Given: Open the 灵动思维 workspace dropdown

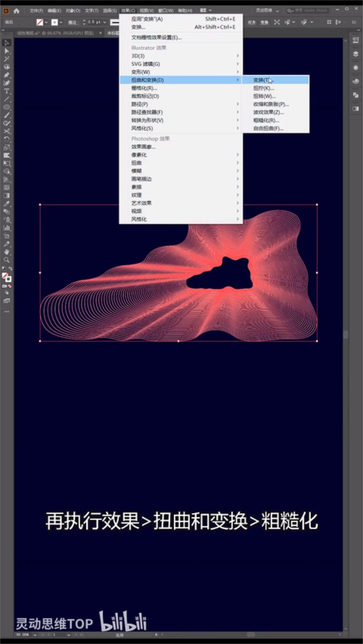Looking at the screenshot, I should (267, 10).
